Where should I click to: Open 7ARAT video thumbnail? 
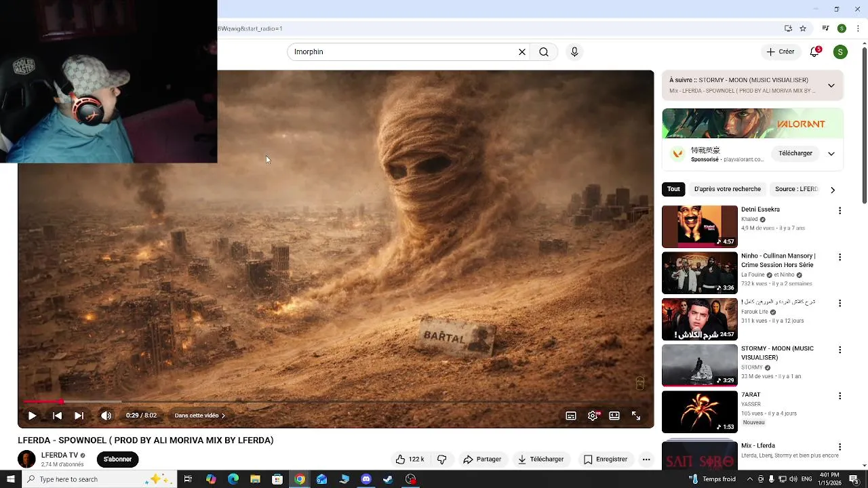click(699, 411)
